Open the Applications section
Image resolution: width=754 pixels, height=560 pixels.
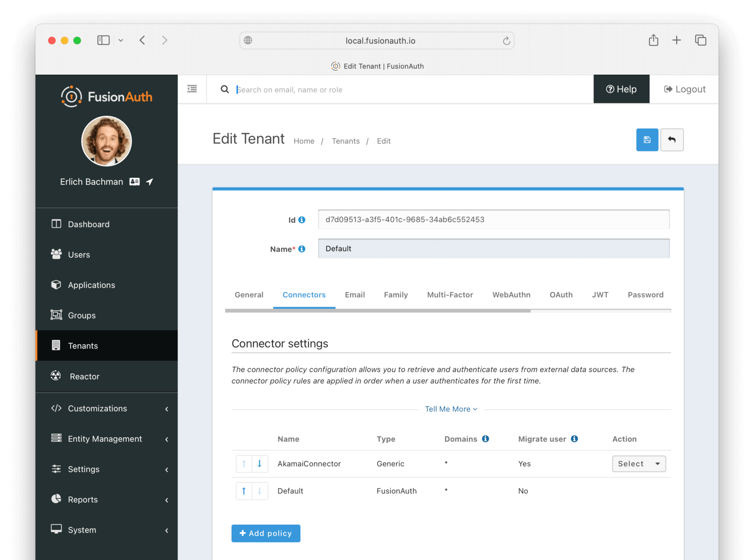(91, 285)
